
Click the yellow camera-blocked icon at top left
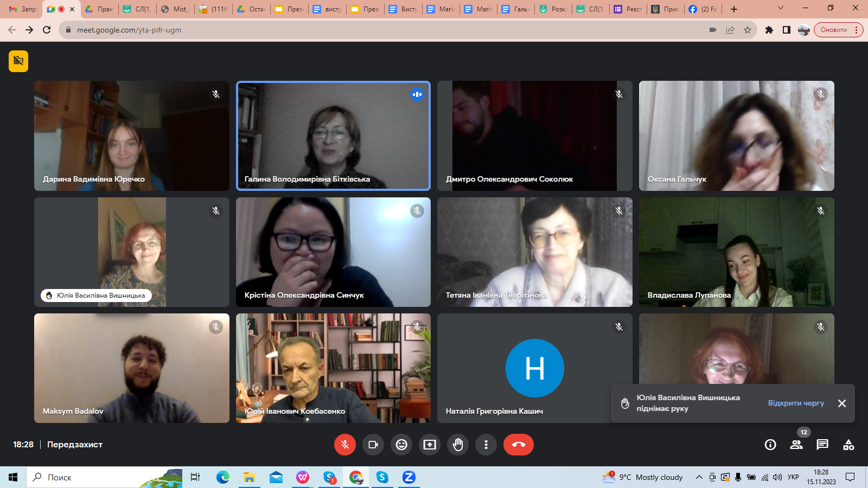click(x=18, y=61)
